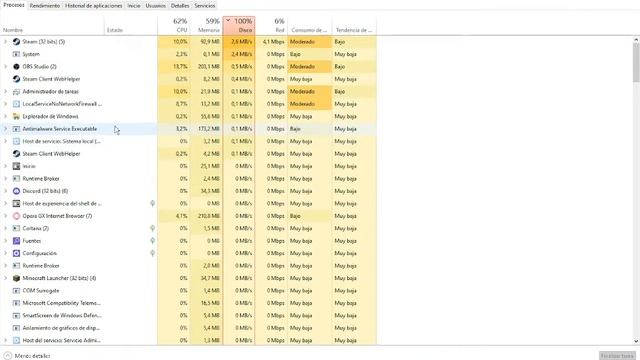Click the suspended leaf icon on the Configuración row
The image size is (640, 360).
click(x=152, y=253)
